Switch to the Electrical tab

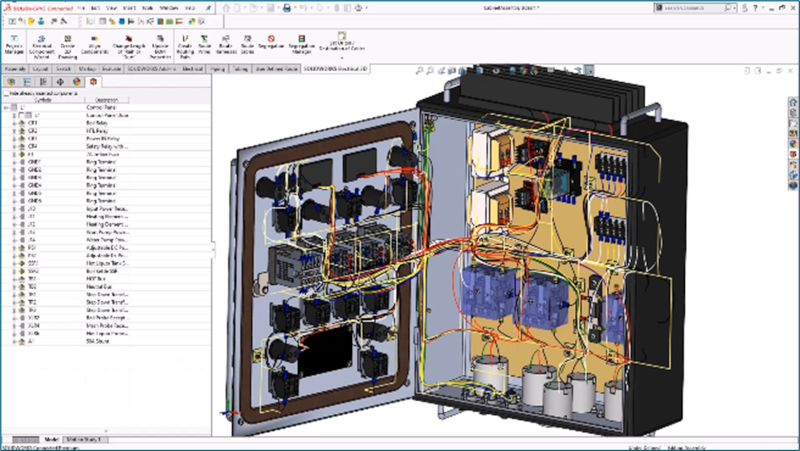coord(192,71)
